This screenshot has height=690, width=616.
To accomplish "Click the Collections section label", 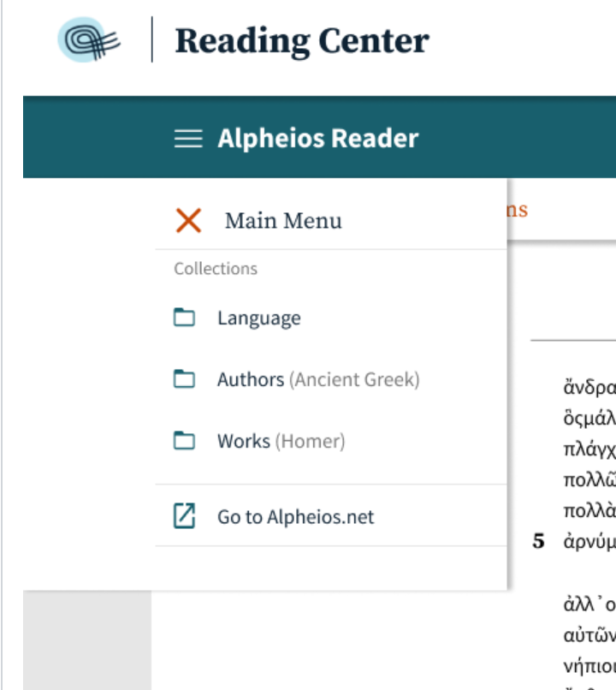I will (x=216, y=268).
